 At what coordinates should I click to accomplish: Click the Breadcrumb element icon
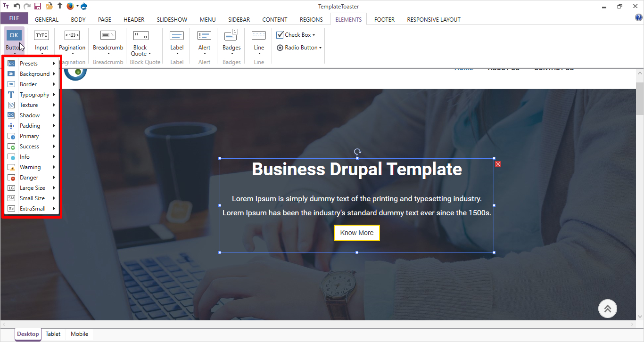108,35
